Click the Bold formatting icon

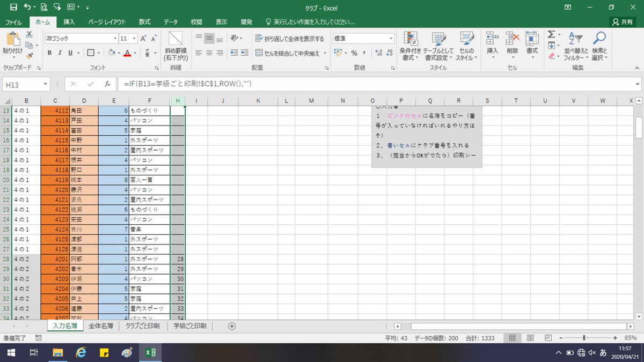click(50, 53)
